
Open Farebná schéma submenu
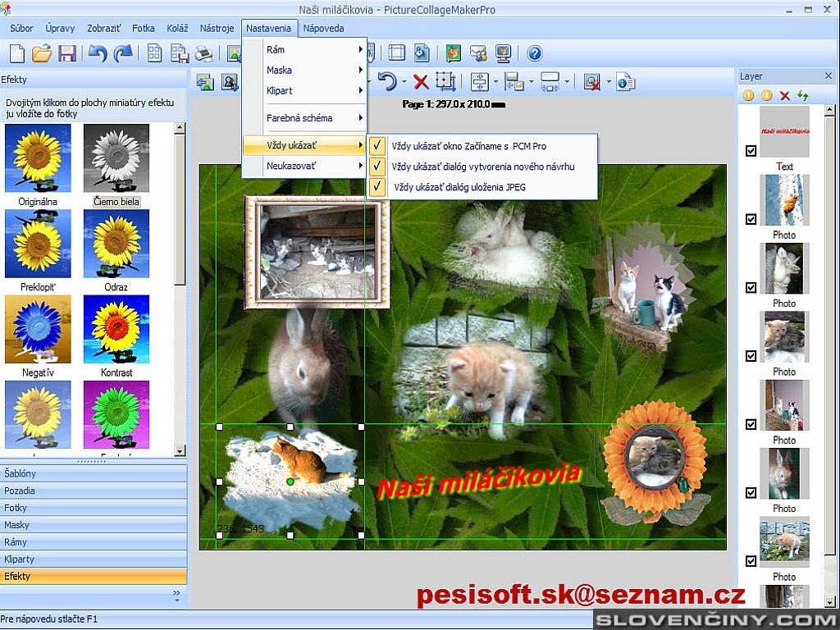[x=304, y=118]
